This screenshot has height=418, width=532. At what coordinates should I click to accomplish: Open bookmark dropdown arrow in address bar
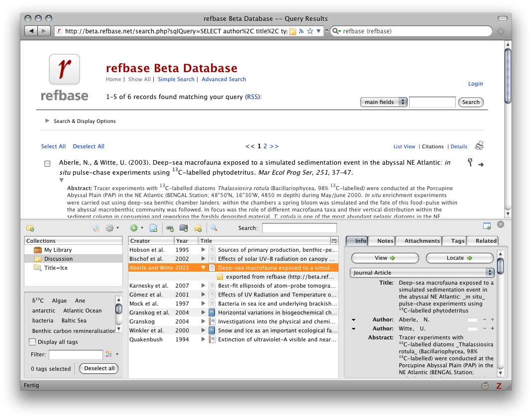click(319, 31)
